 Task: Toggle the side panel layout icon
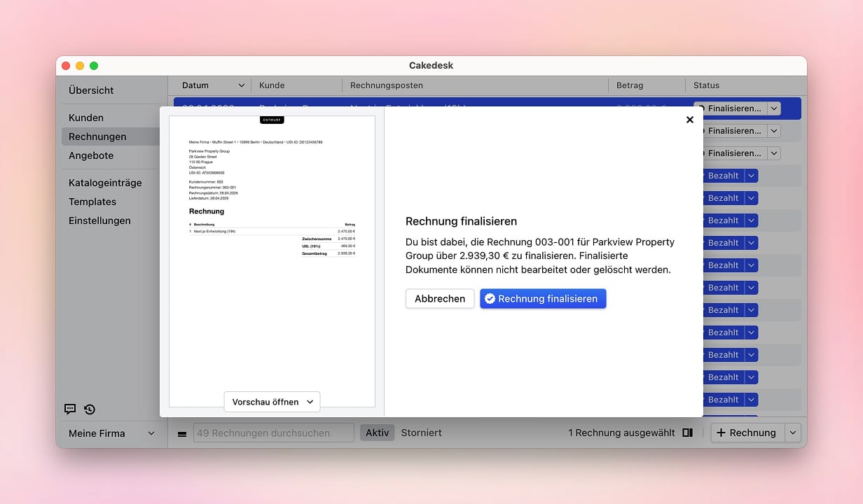[687, 433]
